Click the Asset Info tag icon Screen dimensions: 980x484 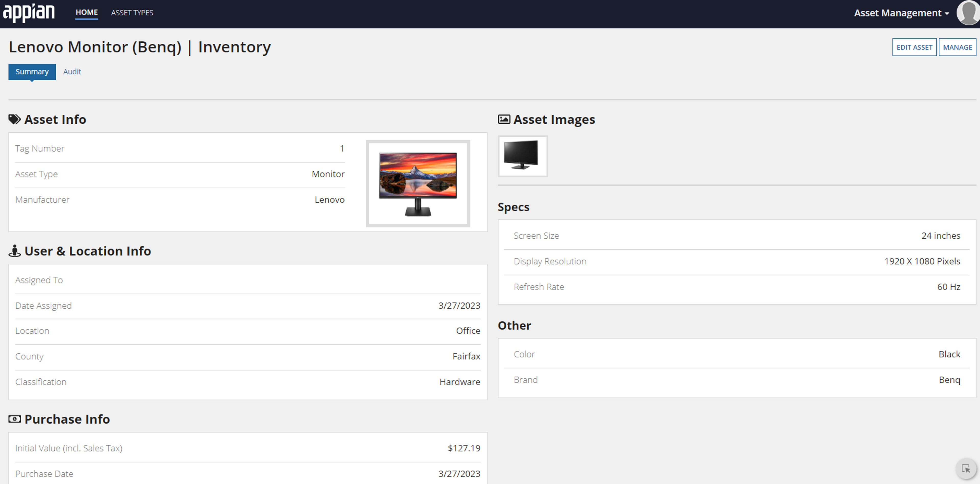click(x=15, y=120)
